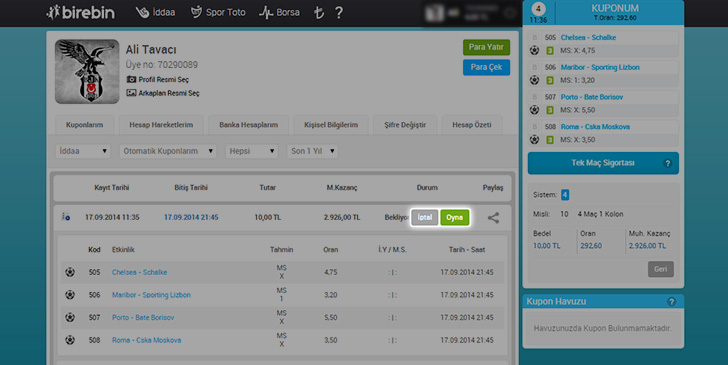This screenshot has width=728, height=365.
Task: Click green 3 badge beside MS: X: 5,50
Action: (550, 110)
